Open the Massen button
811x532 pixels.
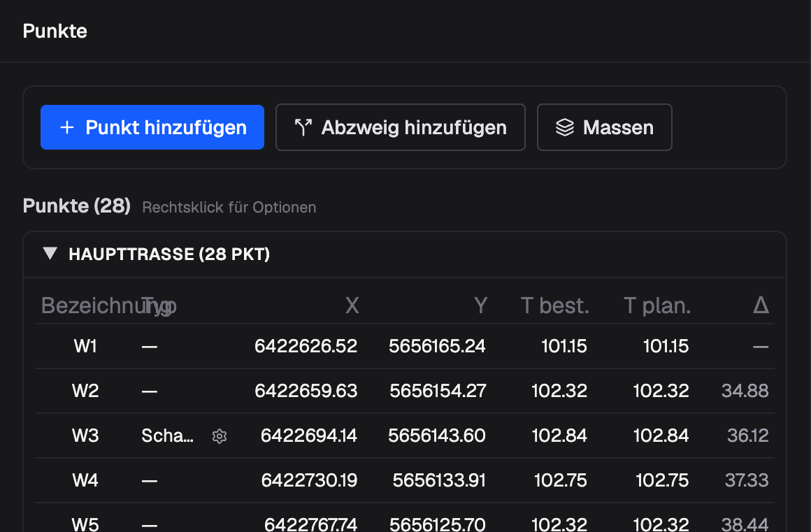pos(605,127)
